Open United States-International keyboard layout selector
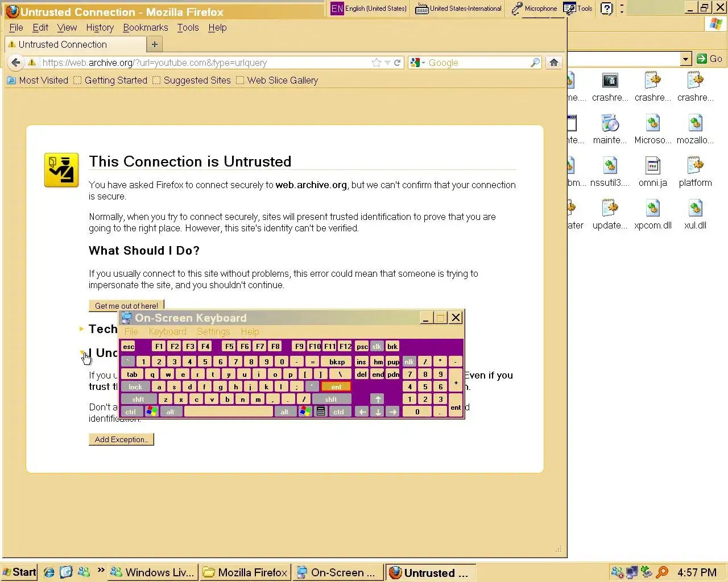Image resolution: width=728 pixels, height=582 pixels. point(458,8)
